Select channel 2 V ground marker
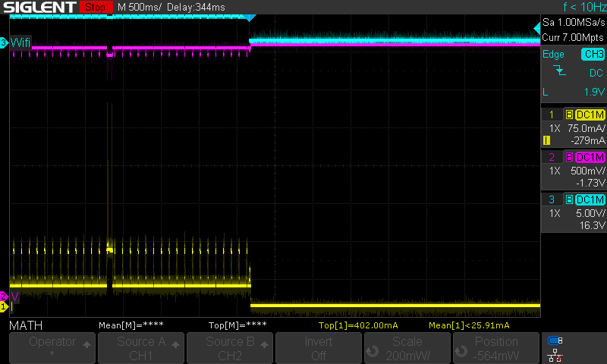Image resolution: width=607 pixels, height=364 pixels. [4, 297]
